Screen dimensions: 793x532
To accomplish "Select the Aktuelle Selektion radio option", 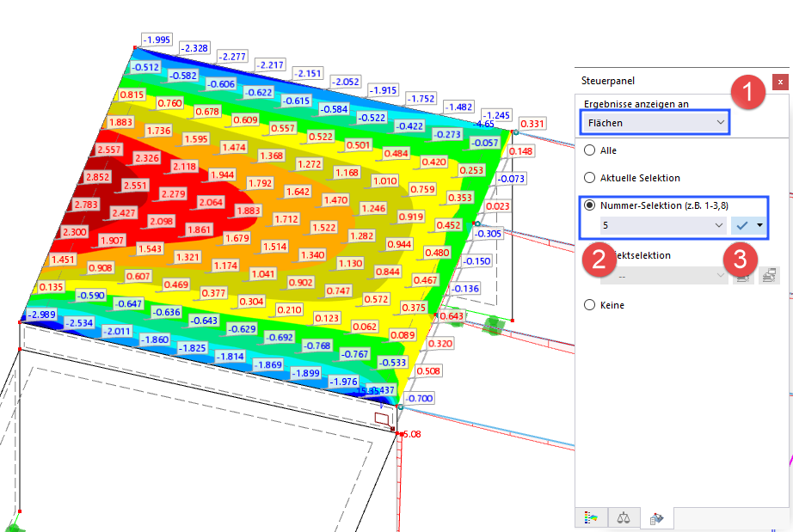I will tap(589, 178).
